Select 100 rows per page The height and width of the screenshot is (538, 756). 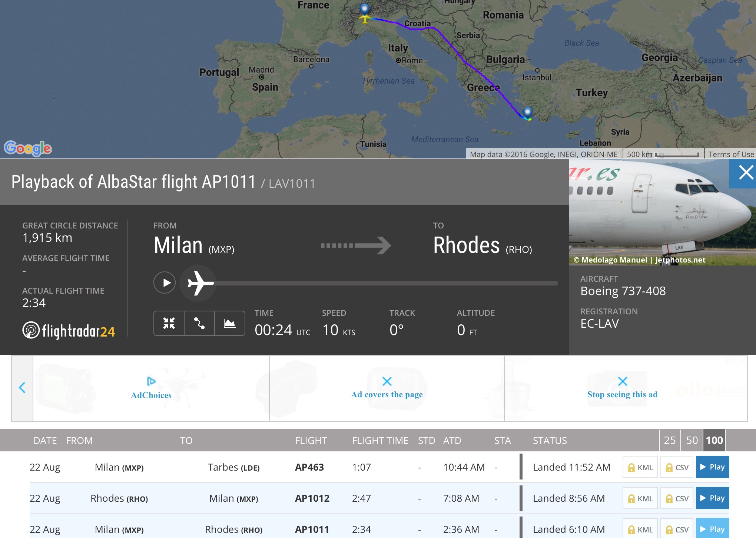(x=714, y=440)
